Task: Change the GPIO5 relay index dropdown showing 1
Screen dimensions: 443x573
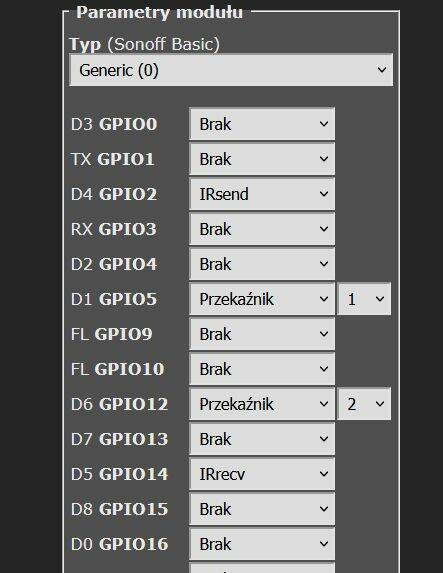Action: (x=364, y=299)
